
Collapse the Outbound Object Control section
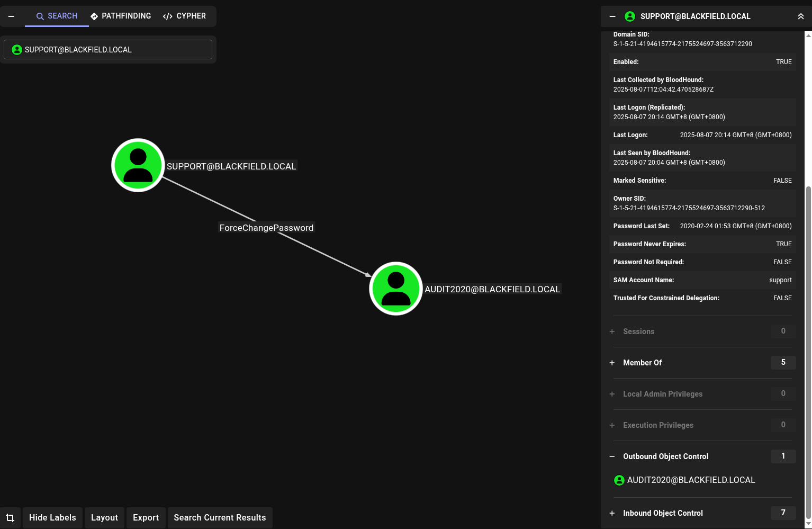click(665, 456)
